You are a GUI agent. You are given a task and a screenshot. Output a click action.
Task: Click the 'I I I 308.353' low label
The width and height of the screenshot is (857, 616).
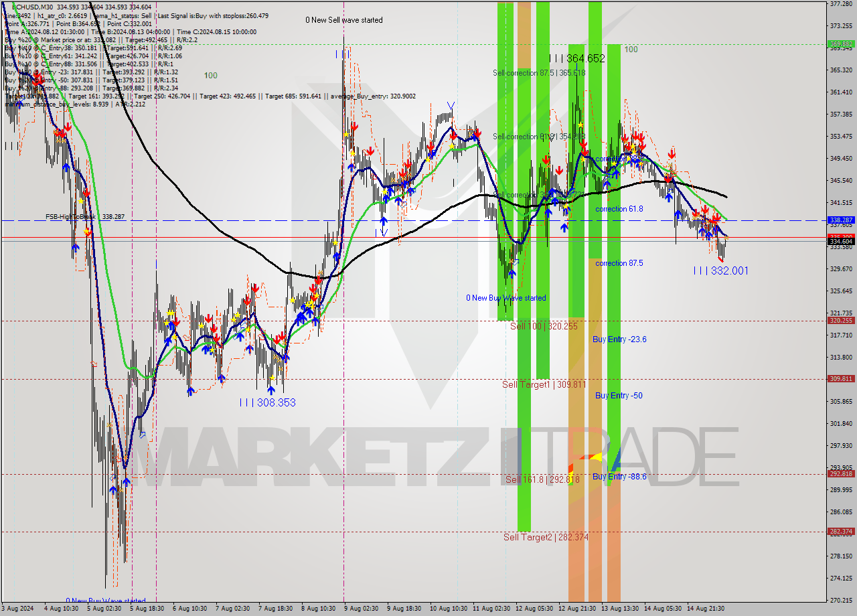click(x=268, y=402)
